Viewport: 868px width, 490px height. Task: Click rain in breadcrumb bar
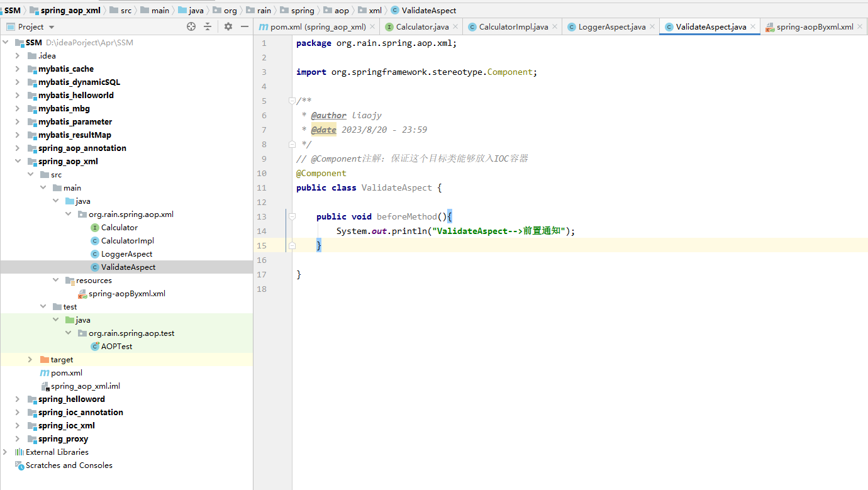point(264,10)
